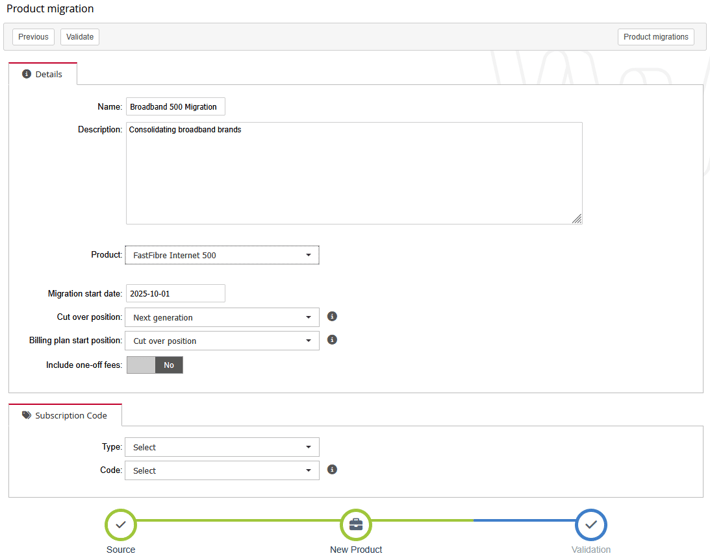Open the Product dropdown

222,255
